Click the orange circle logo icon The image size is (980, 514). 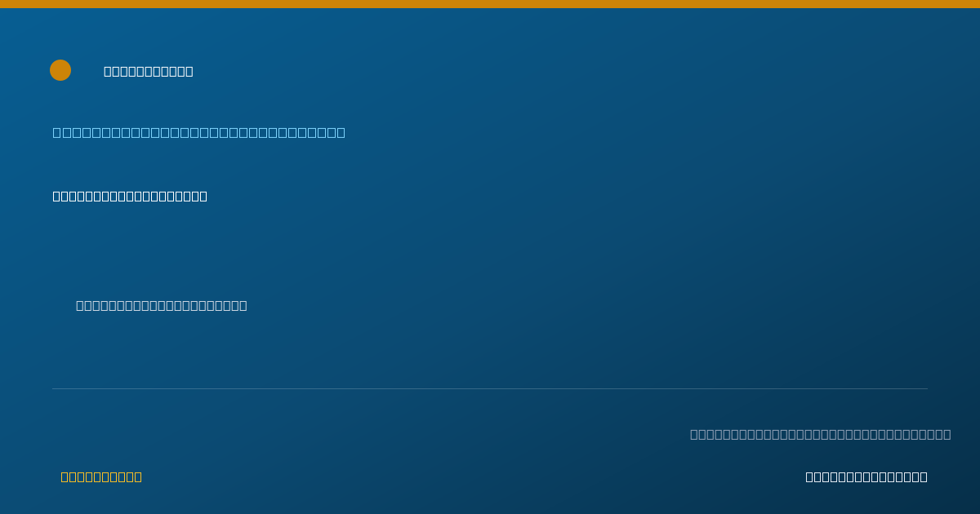(60, 70)
